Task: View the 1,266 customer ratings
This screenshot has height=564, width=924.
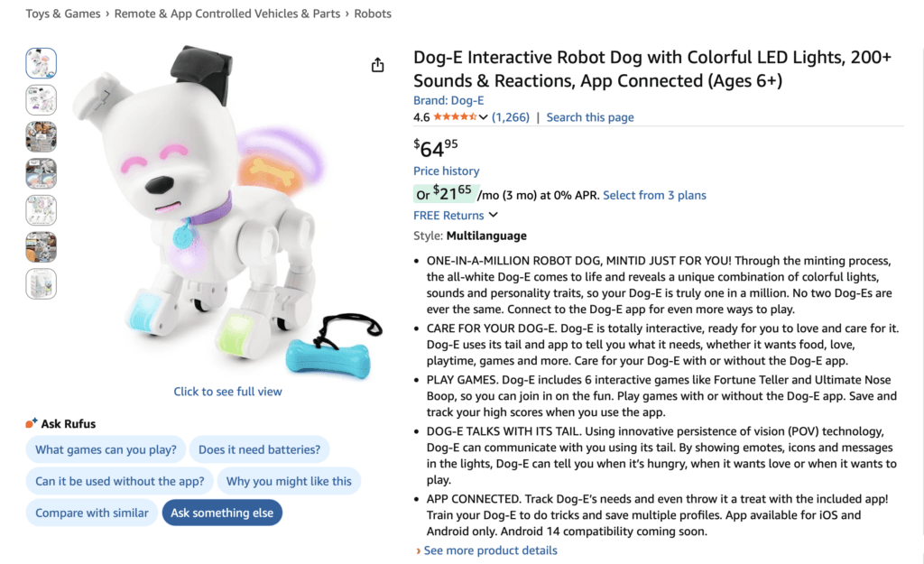Action: [x=510, y=116]
